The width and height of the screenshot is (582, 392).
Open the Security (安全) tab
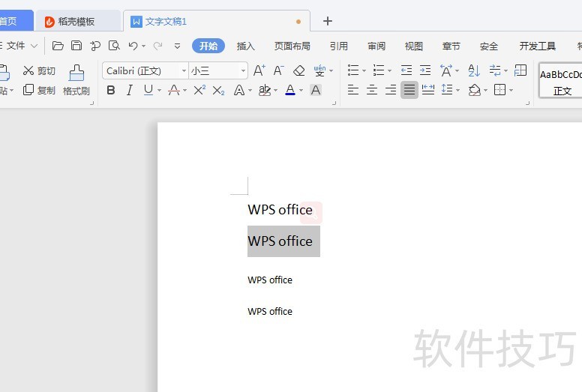[x=489, y=46]
